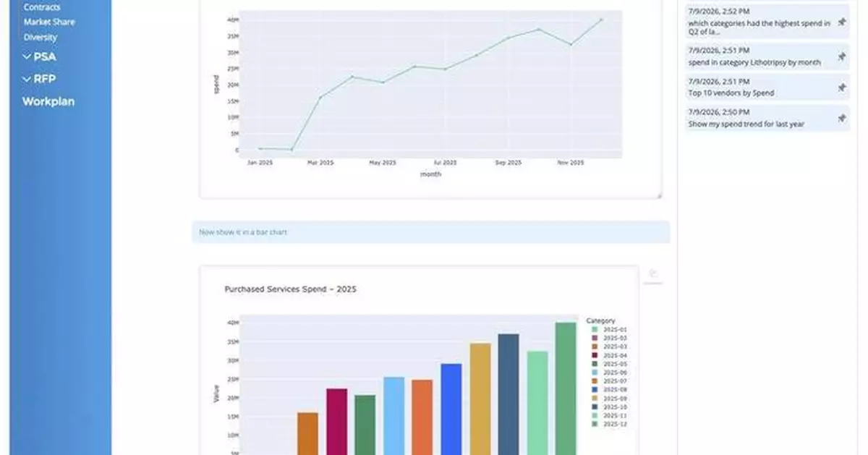868x455 pixels.
Task: Click the magenta bar for 2025-04
Action: pos(336,422)
